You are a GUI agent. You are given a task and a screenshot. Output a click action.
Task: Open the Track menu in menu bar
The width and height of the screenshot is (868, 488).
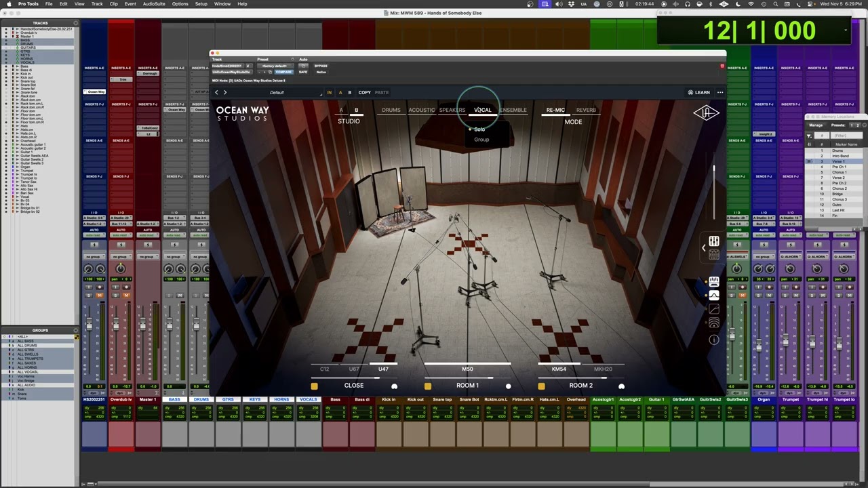(97, 4)
